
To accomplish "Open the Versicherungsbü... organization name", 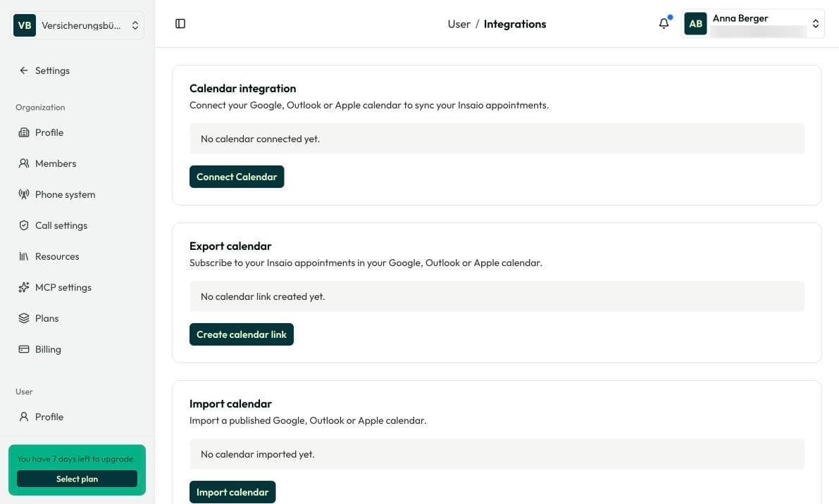I will pyautogui.click(x=81, y=25).
